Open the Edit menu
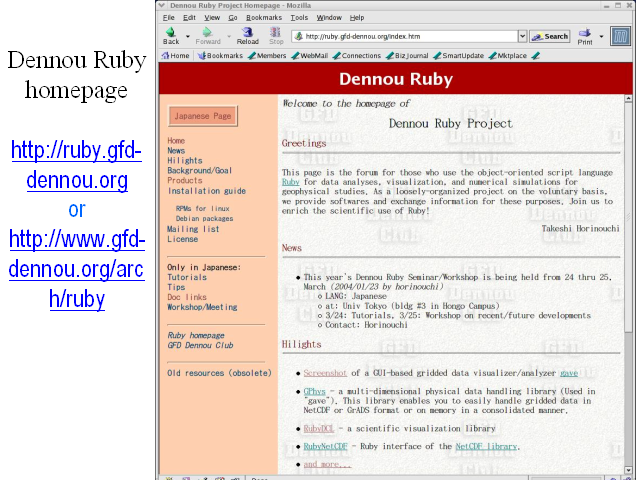640x480 pixels. pos(189,18)
